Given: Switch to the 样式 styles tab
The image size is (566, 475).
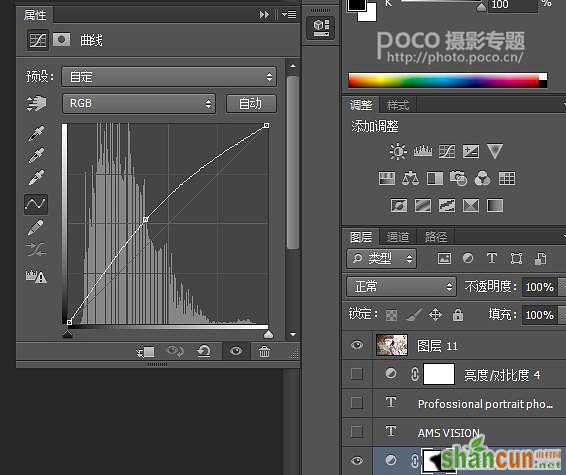Looking at the screenshot, I should click(397, 105).
